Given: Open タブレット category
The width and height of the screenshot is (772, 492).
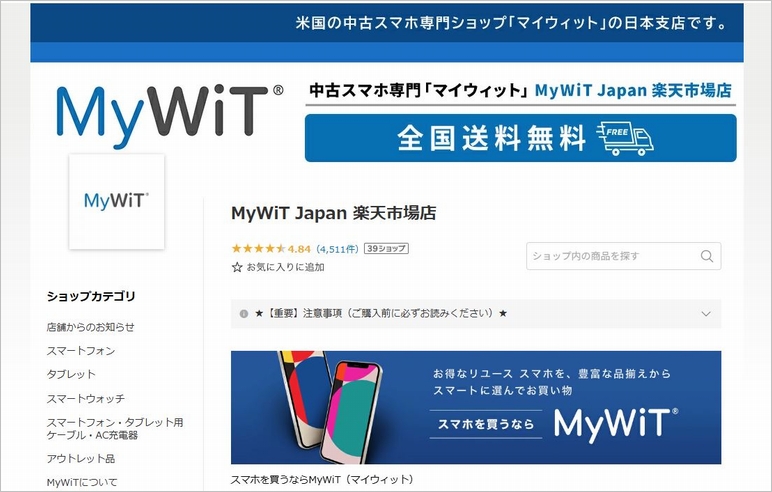Looking at the screenshot, I should coord(71,374).
